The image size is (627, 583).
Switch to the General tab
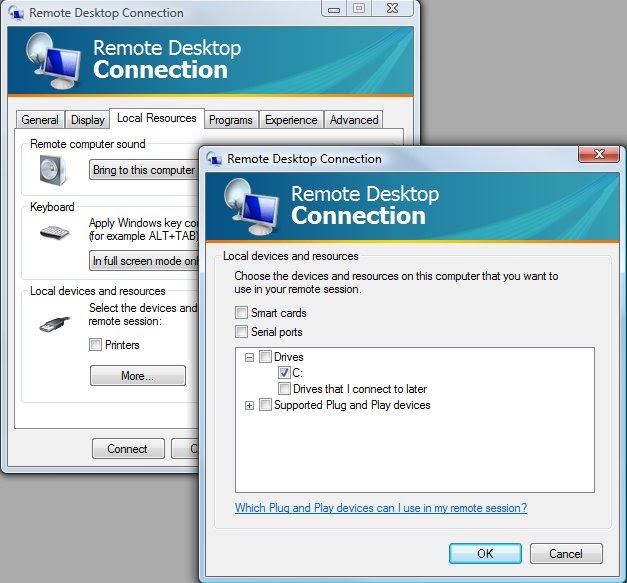coord(40,120)
